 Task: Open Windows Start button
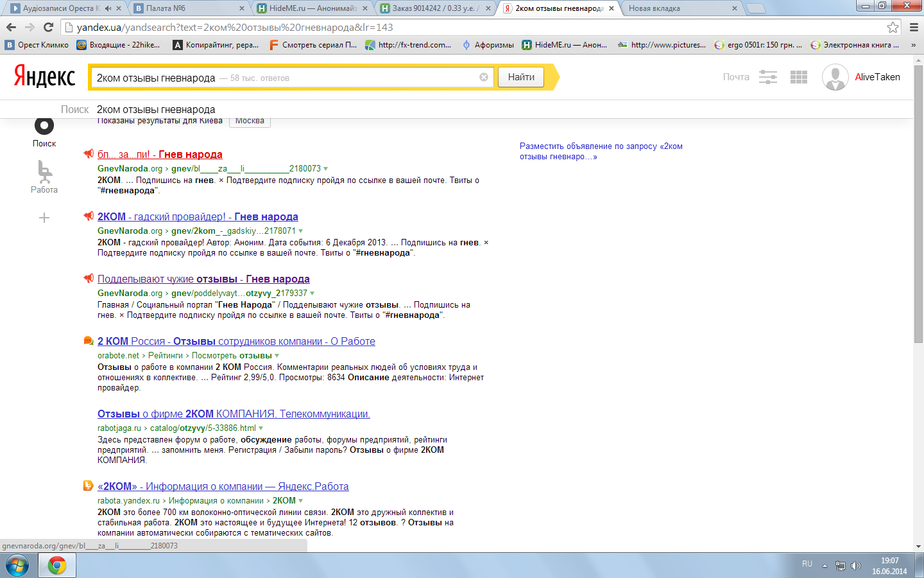click(x=17, y=566)
